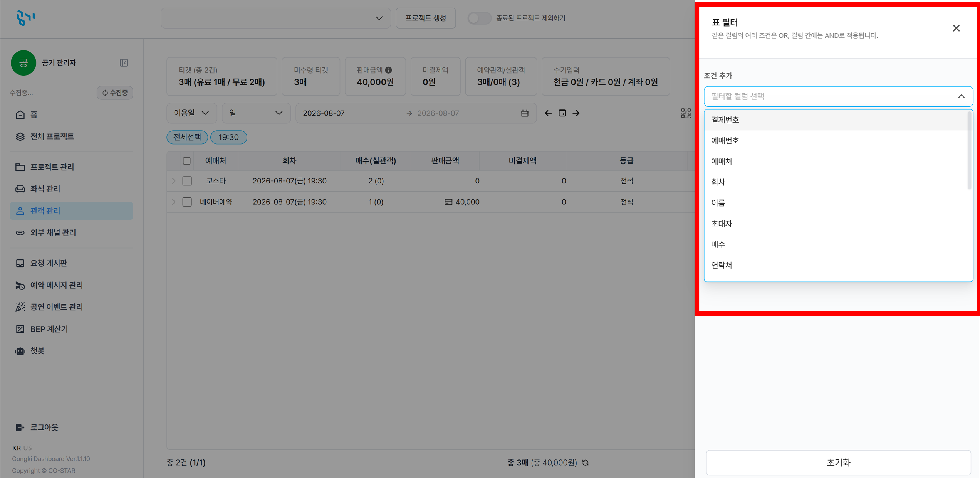Toggle 종료된 프로젝트 제외하기 switch
This screenshot has height=478, width=980.
coord(479,18)
